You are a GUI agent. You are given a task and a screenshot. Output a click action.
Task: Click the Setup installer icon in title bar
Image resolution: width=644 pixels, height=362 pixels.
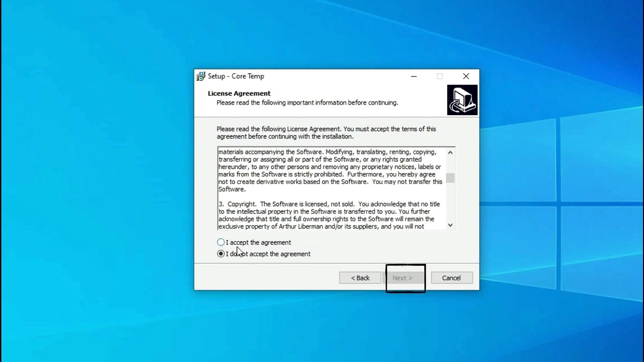click(200, 76)
